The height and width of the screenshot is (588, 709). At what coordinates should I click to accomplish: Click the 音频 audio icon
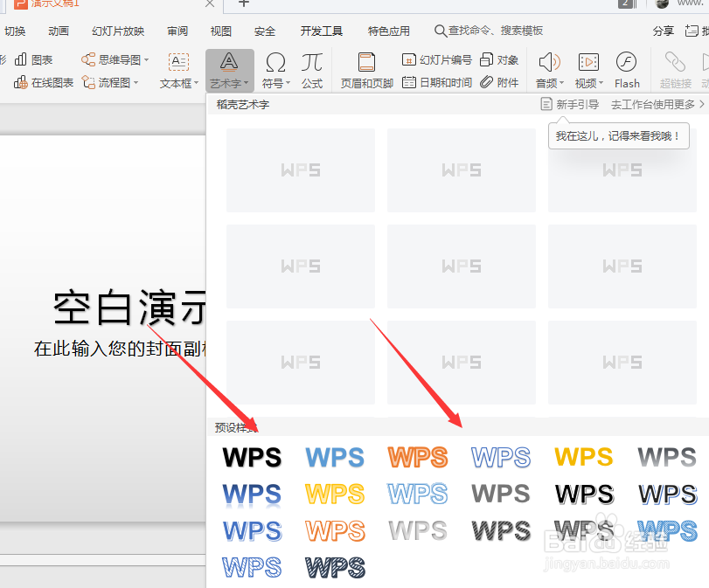[549, 62]
